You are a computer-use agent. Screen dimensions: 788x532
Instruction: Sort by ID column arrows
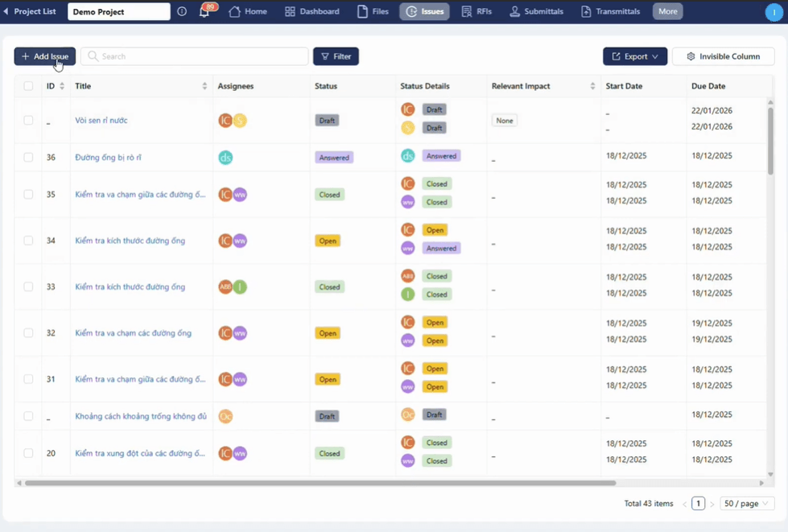62,86
